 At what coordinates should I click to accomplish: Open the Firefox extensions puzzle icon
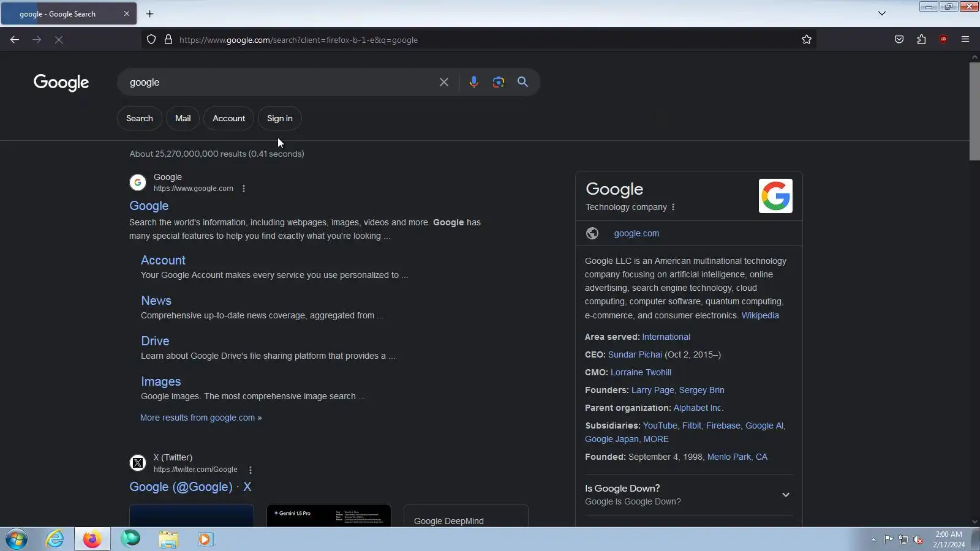[921, 40]
